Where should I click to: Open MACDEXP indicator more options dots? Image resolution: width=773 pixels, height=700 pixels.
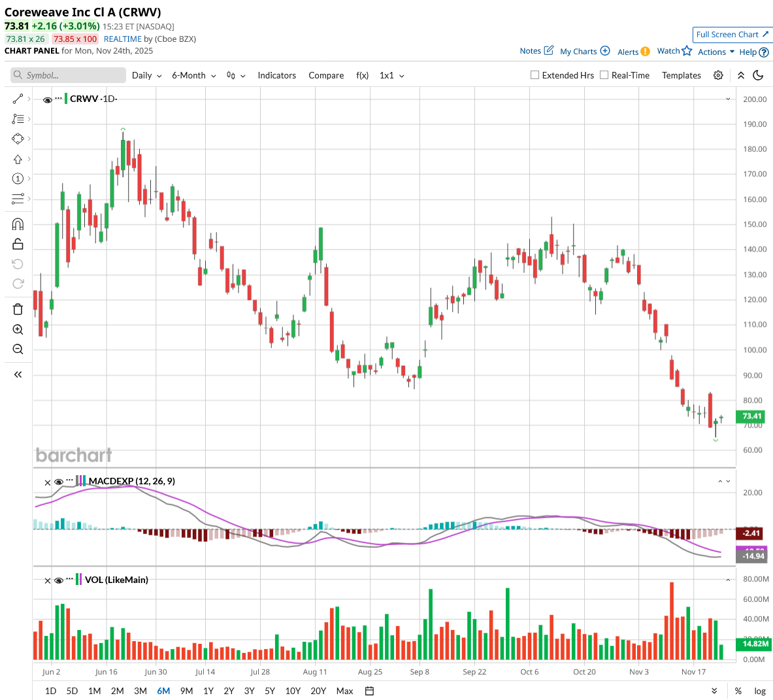[x=69, y=481]
